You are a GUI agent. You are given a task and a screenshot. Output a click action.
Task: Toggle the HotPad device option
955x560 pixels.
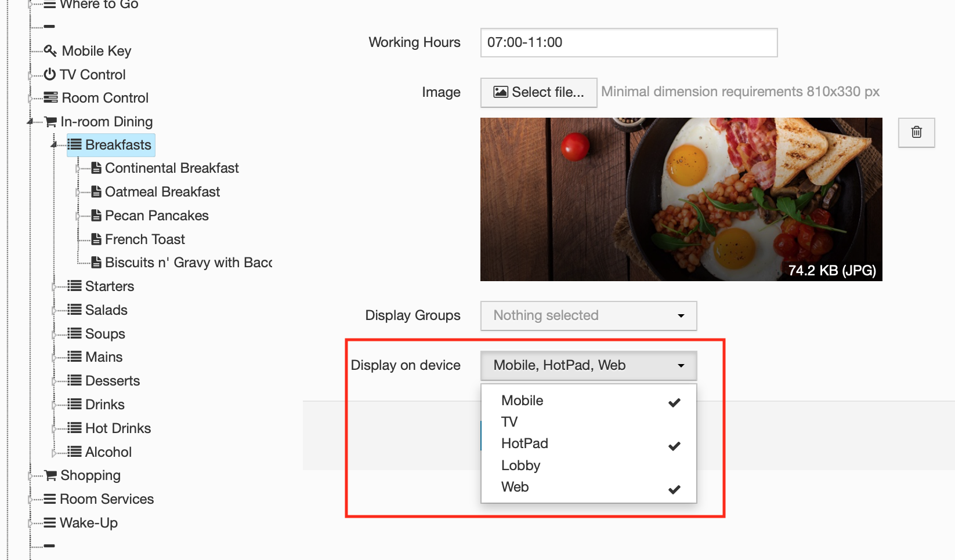589,443
